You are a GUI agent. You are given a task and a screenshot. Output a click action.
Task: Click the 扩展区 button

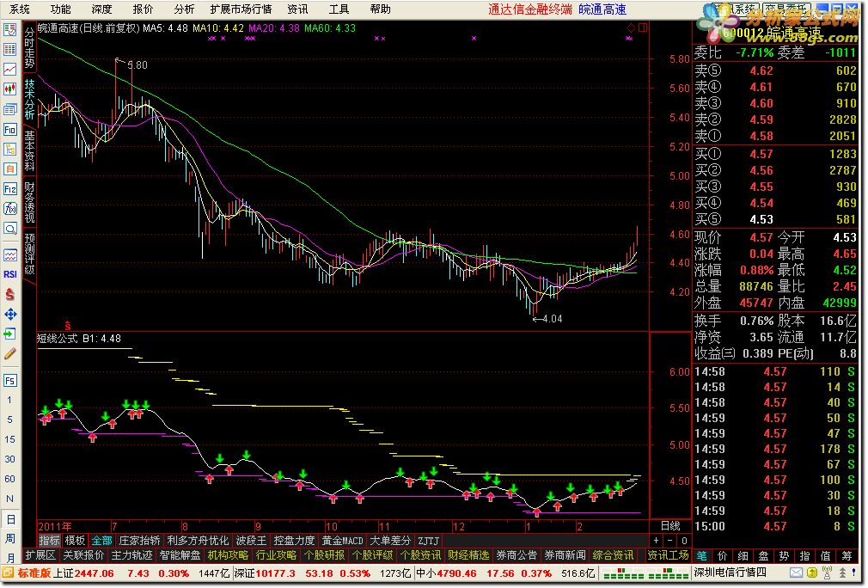tap(40, 555)
